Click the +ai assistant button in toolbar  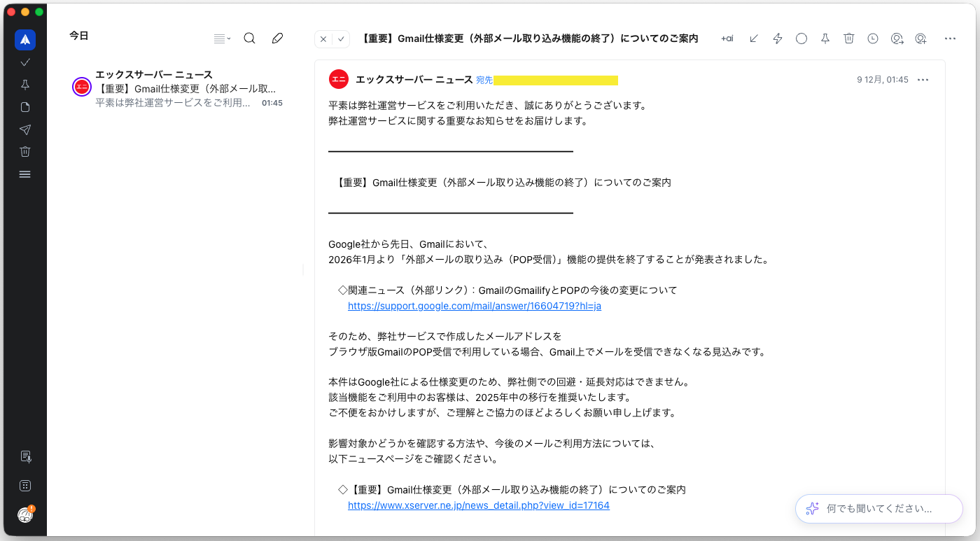coord(727,38)
